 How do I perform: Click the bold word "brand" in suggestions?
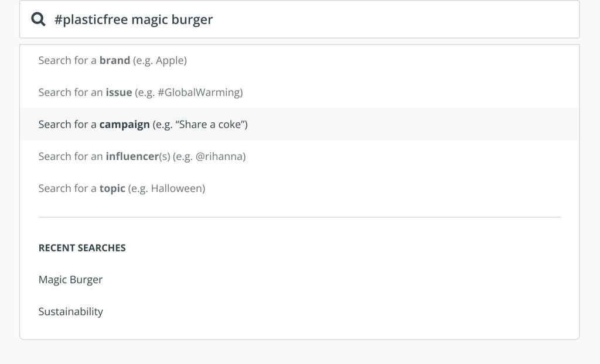point(115,60)
